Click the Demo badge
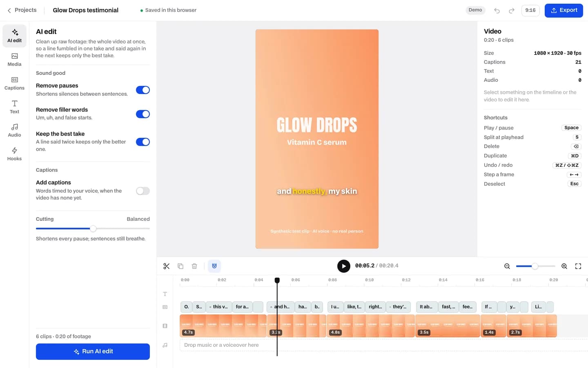This screenshot has width=588, height=368. (475, 10)
